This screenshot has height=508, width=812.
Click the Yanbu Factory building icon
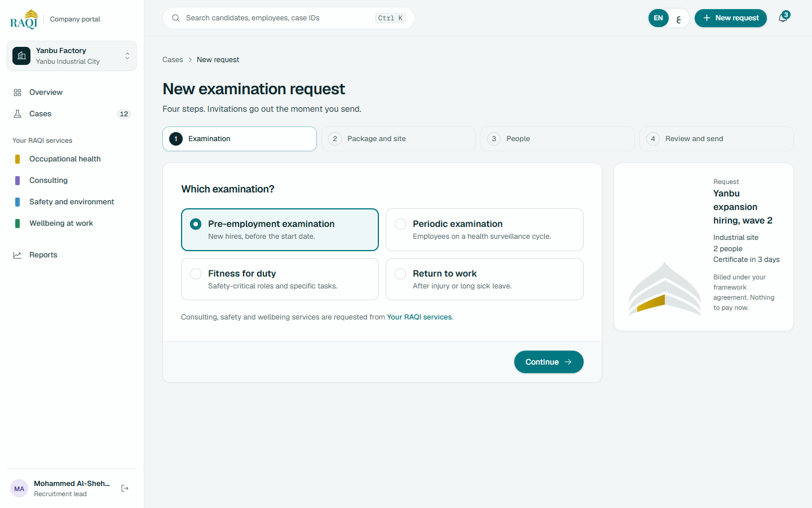coord(21,56)
